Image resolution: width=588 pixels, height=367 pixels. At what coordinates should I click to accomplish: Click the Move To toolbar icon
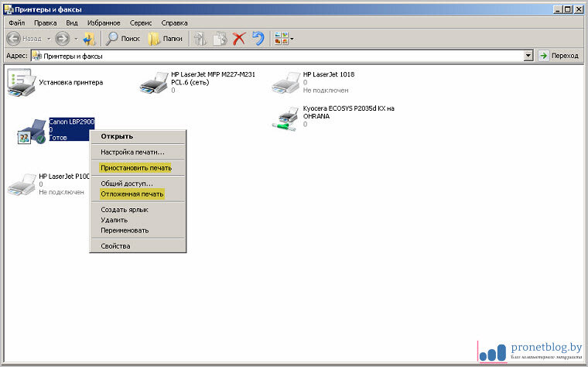(x=200, y=38)
